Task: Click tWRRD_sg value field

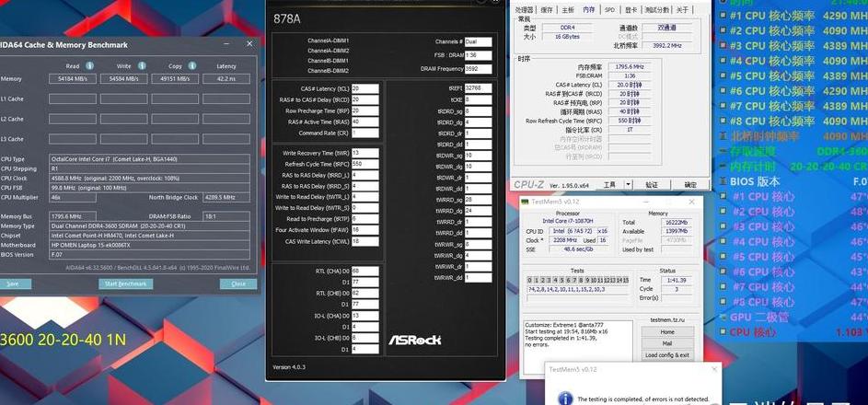Action: pyautogui.click(x=479, y=200)
